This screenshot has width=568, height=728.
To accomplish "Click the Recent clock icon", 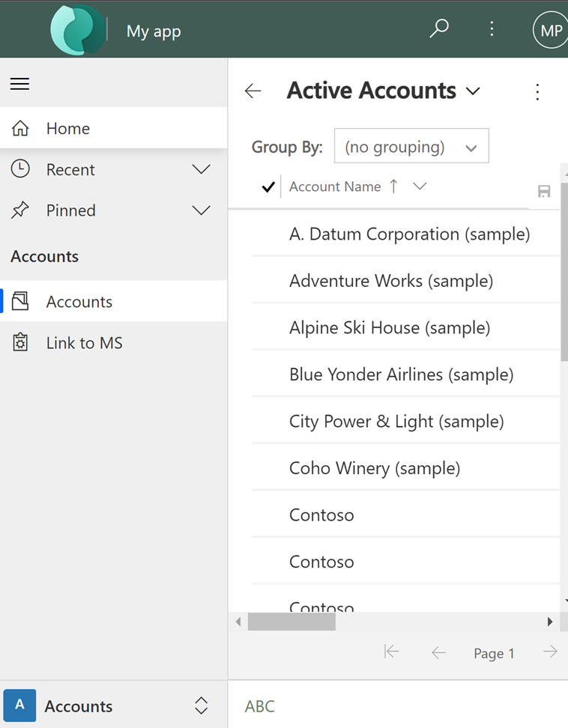I will point(20,169).
